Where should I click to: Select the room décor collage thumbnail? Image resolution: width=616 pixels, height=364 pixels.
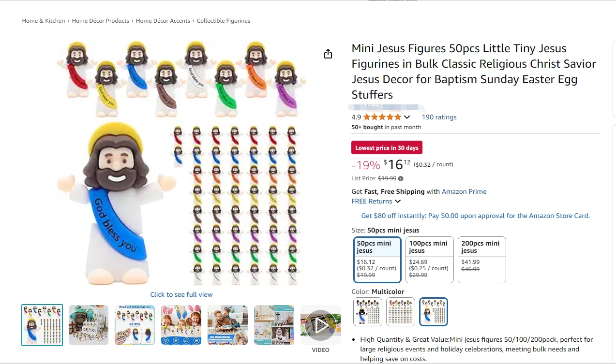point(274,325)
